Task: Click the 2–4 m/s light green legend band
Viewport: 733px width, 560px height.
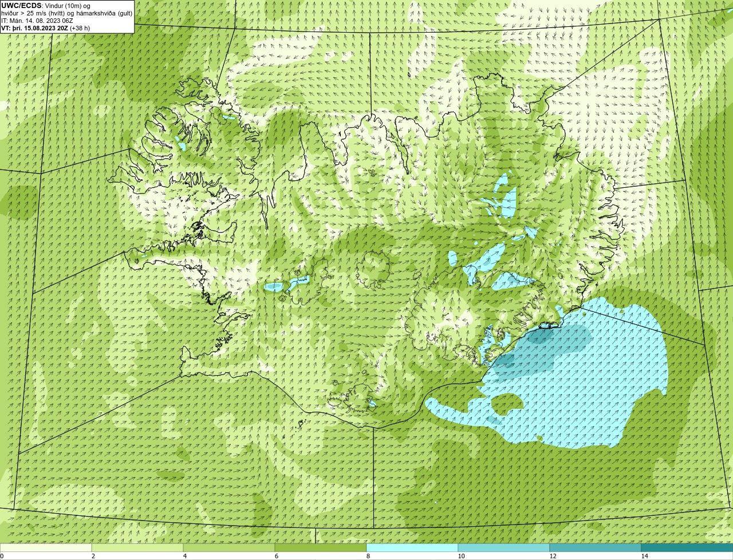Action: click(x=137, y=547)
